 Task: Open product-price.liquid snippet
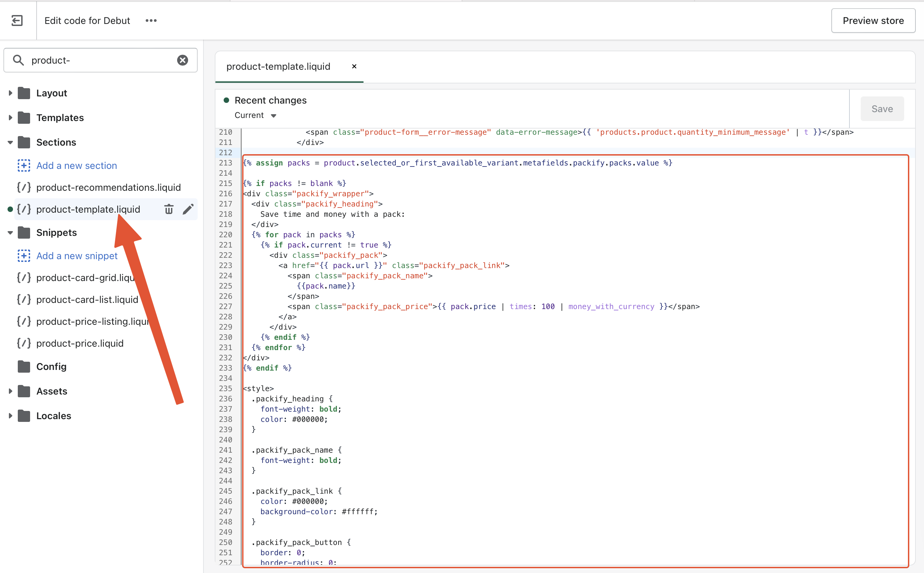coord(80,343)
